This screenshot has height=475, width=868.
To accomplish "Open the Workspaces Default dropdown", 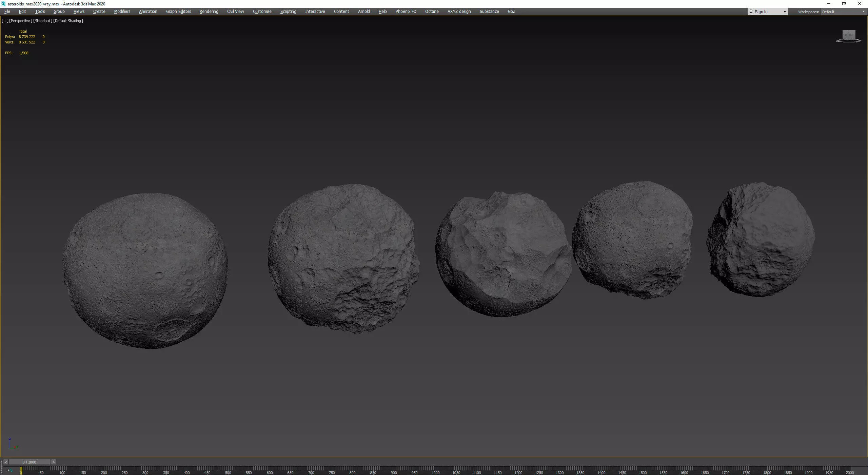I will pos(843,12).
